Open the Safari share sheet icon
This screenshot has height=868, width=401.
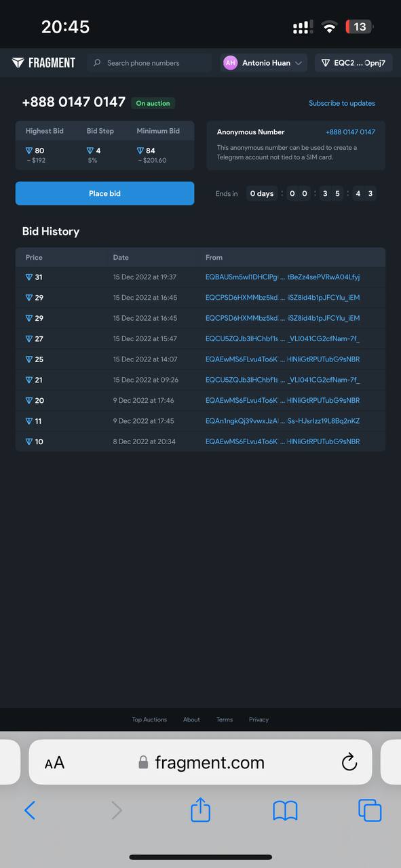point(200,810)
